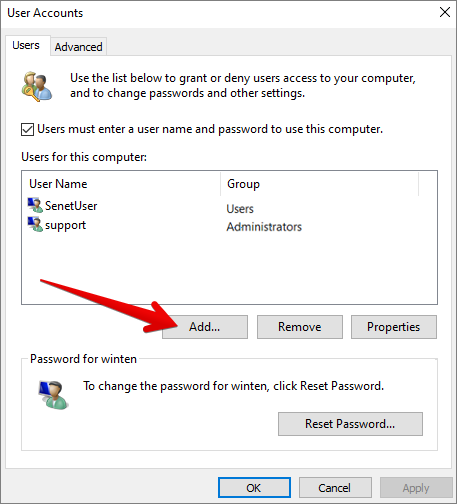
Task: Select the Users tab
Action: [x=26, y=45]
